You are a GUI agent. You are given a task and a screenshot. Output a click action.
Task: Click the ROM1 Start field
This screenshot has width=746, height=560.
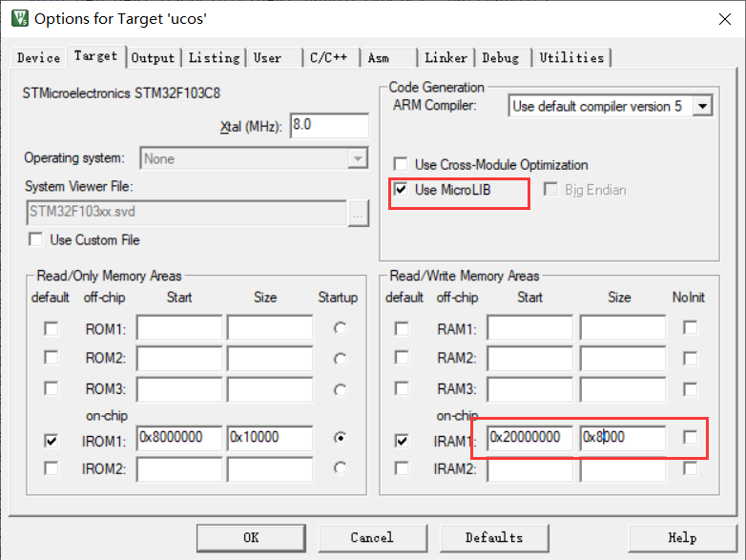(x=179, y=327)
